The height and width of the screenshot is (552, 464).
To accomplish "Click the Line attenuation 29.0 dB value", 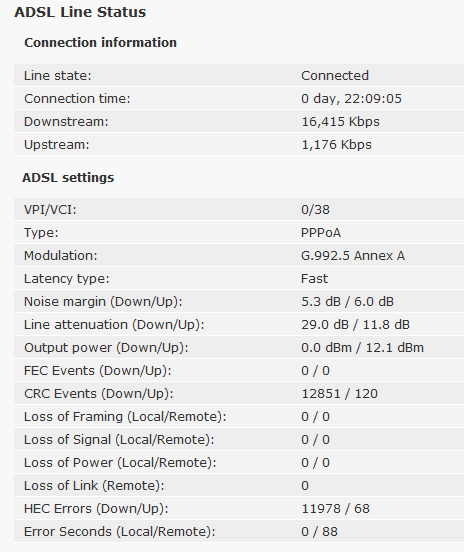I will [x=325, y=325].
